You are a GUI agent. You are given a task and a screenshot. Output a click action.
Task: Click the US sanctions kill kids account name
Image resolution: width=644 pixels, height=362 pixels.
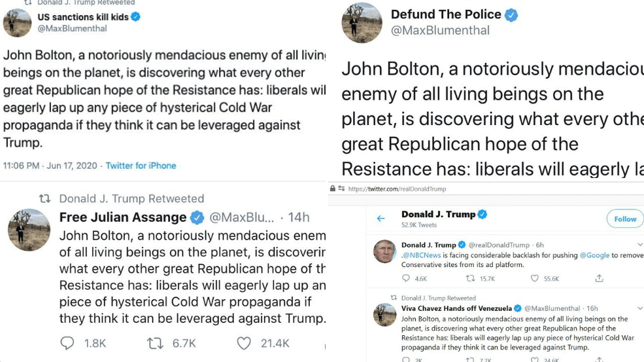pos(83,17)
